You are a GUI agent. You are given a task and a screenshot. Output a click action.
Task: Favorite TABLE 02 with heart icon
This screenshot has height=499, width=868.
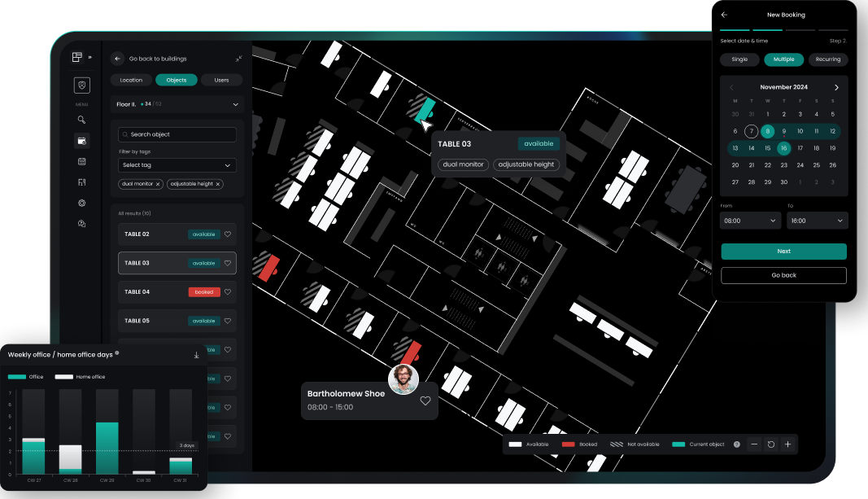click(228, 234)
